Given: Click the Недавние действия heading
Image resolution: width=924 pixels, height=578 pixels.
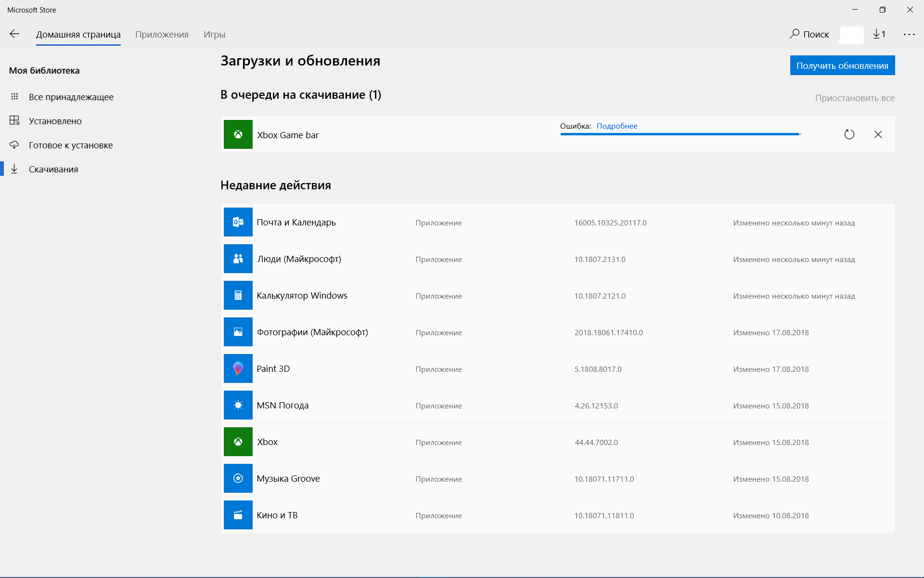Looking at the screenshot, I should point(276,185).
